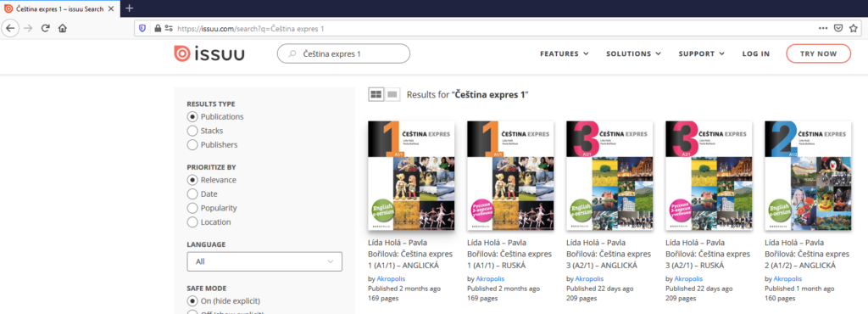Open title Čeština expres 3 (A2/1) – RUSKÁ
Viewport: 868px width, 314px height.
point(708,254)
